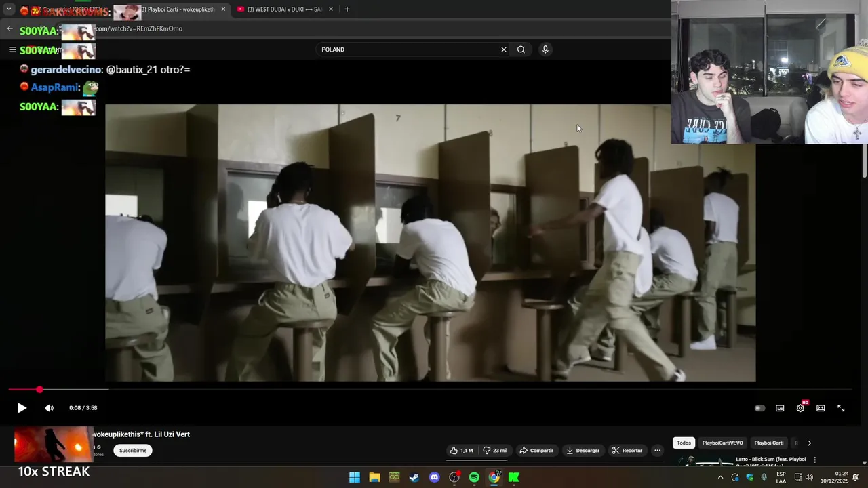Image resolution: width=868 pixels, height=488 pixels.
Task: Click the system tray microphone icon
Action: pyautogui.click(x=764, y=477)
